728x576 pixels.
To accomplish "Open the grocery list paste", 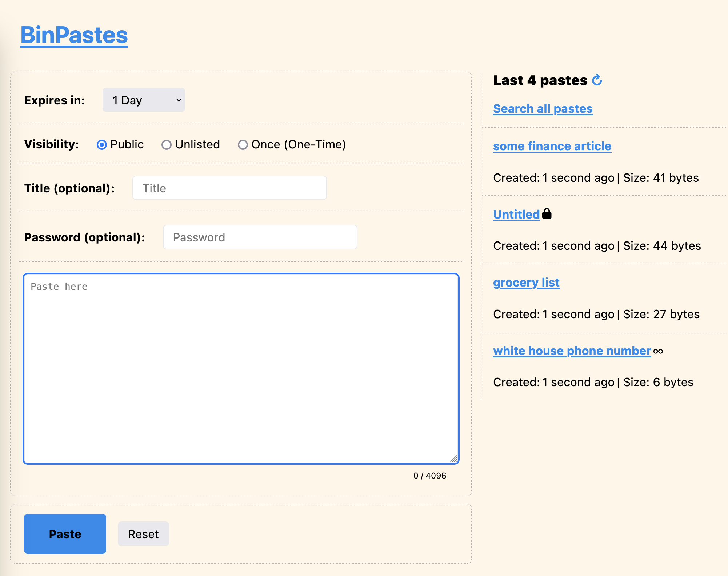I will (x=526, y=283).
